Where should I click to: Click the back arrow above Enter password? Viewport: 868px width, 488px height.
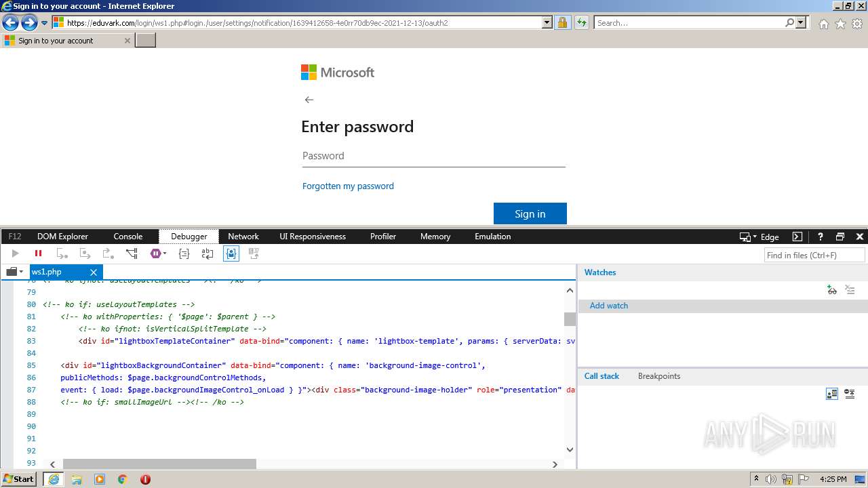click(x=309, y=100)
